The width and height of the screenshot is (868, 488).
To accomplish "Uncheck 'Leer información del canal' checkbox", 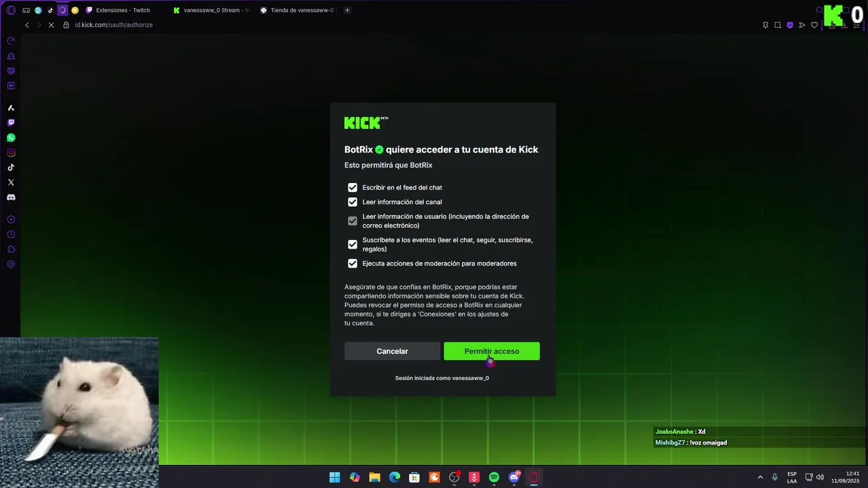I will point(353,202).
